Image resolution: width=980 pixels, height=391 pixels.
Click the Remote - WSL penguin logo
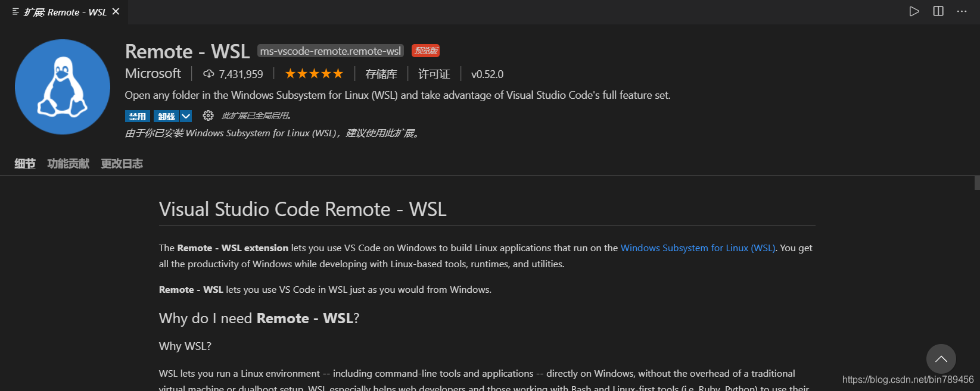click(x=63, y=87)
